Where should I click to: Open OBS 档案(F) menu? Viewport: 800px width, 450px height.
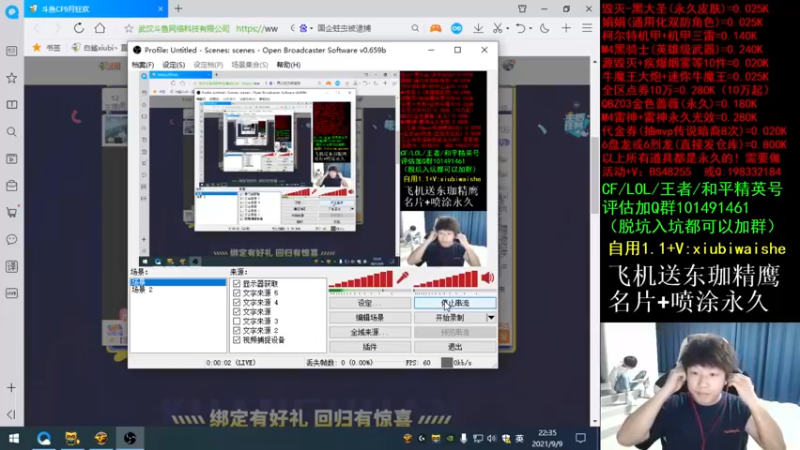[x=142, y=65]
